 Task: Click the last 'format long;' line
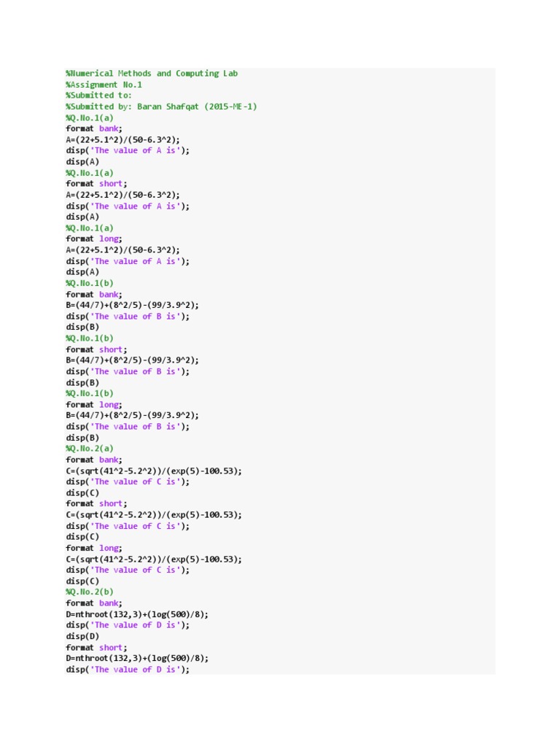pos(94,548)
